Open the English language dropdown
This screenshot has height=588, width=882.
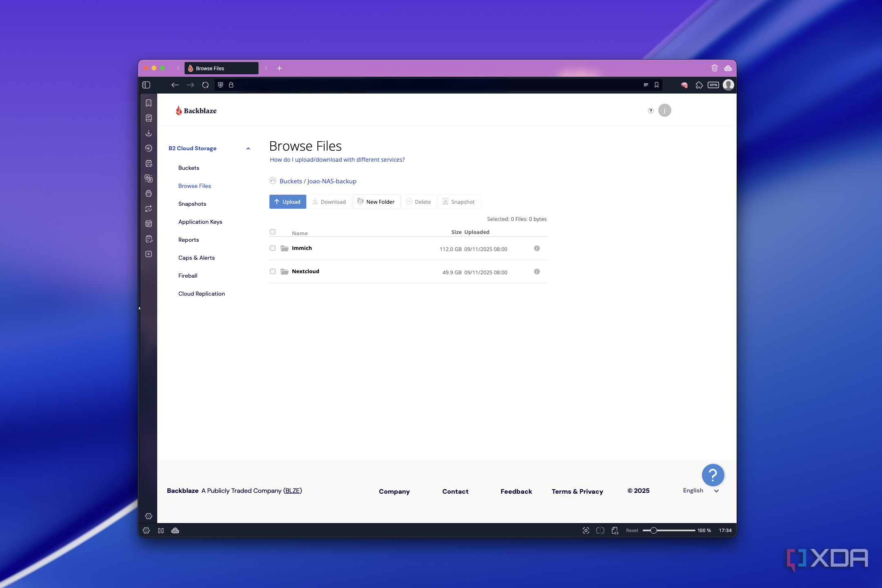coord(701,490)
